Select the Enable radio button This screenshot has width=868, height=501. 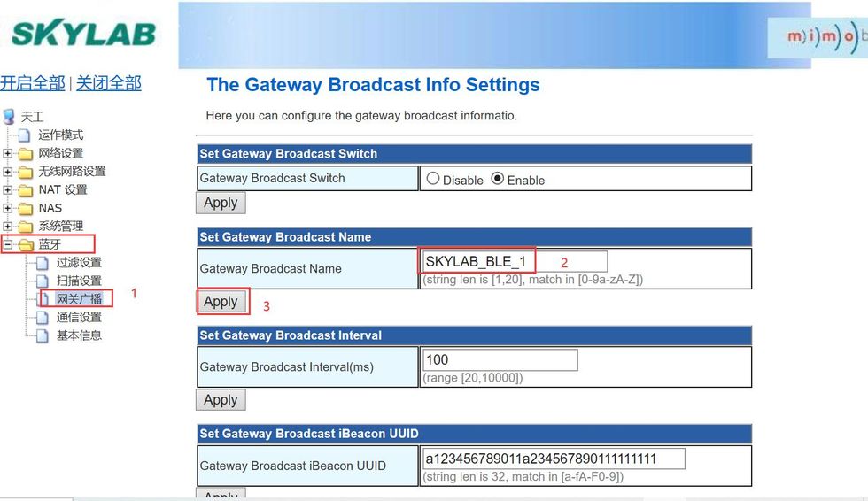[498, 179]
